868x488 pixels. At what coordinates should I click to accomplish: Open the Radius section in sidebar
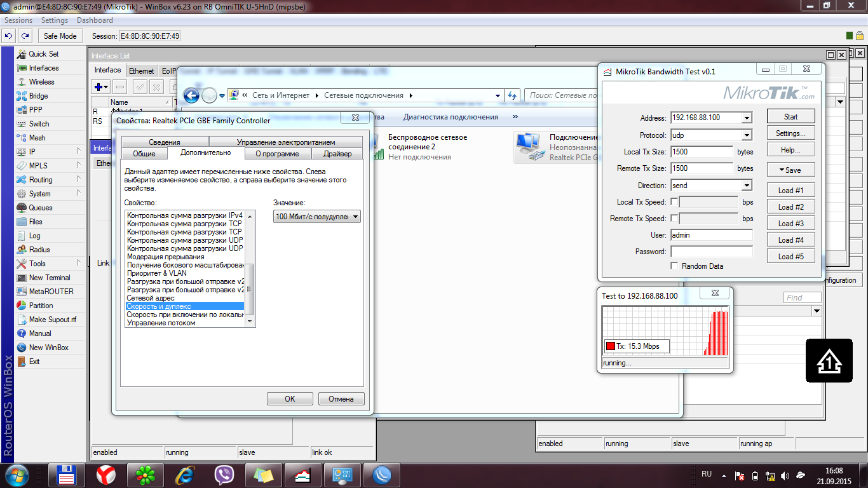tap(39, 250)
